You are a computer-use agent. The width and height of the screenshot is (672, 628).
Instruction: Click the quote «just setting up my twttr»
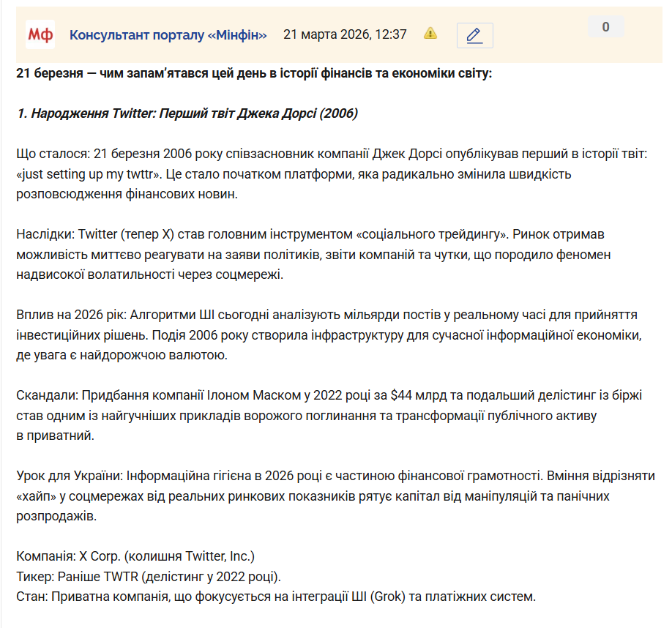coord(87,174)
